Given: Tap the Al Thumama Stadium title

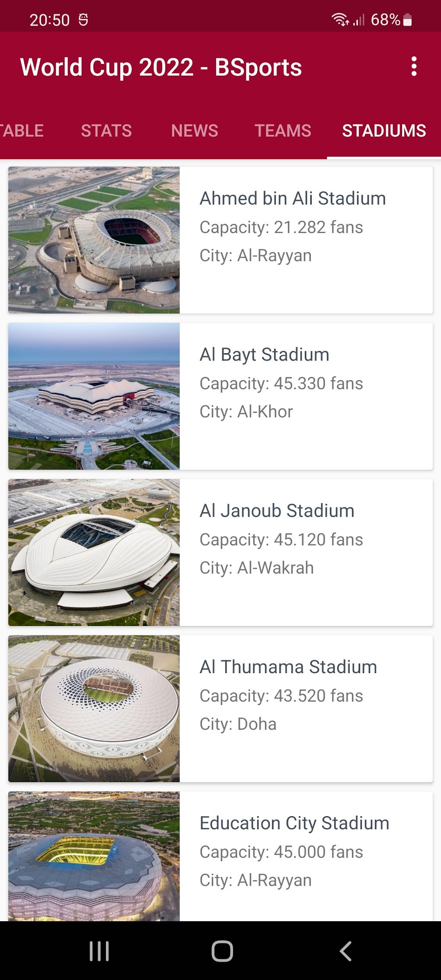Looking at the screenshot, I should pyautogui.click(x=288, y=667).
